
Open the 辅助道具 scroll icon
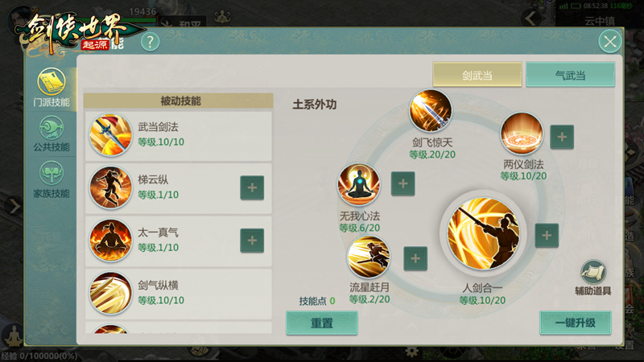(x=593, y=272)
